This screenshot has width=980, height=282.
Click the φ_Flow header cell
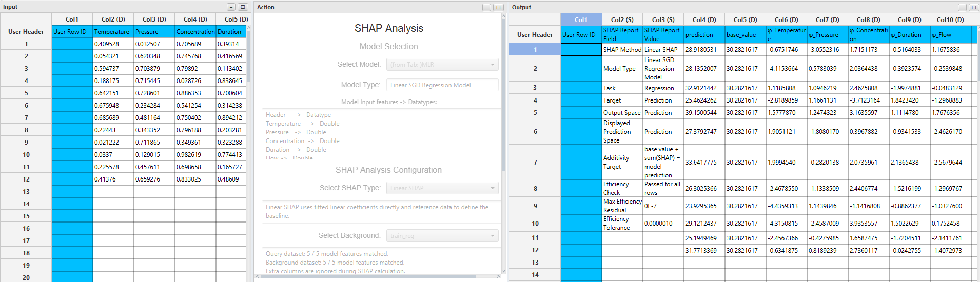tap(951, 34)
